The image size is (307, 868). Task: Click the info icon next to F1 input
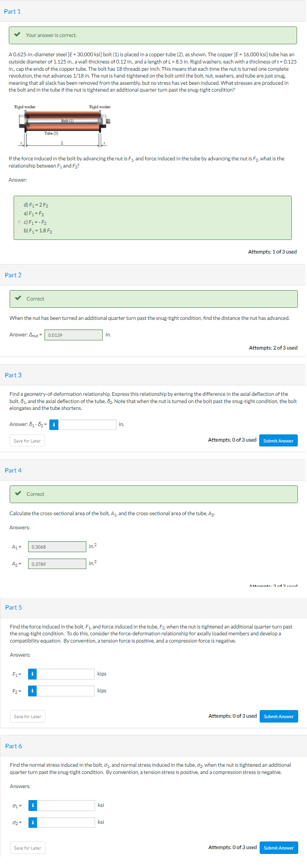pyautogui.click(x=32, y=674)
